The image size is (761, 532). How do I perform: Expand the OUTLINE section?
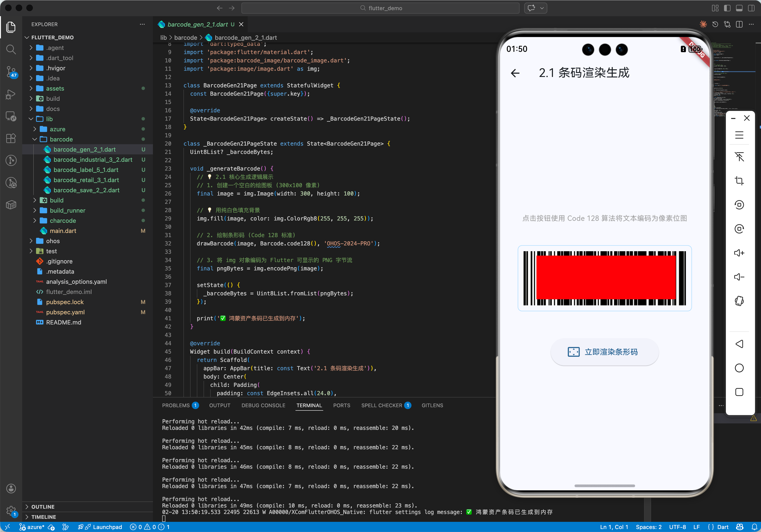click(x=43, y=507)
